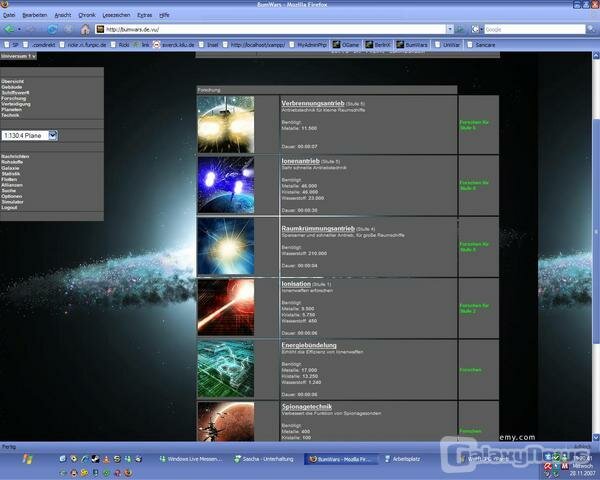Open the Chronik menu
Image resolution: width=600 pixels, height=480 pixels.
87,15
